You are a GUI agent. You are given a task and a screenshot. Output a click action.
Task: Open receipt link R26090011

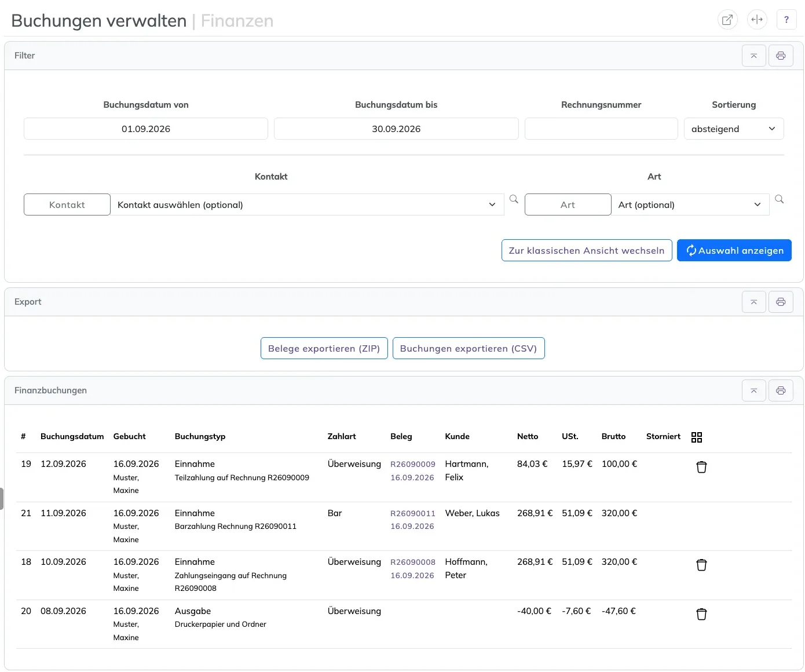[x=413, y=513]
